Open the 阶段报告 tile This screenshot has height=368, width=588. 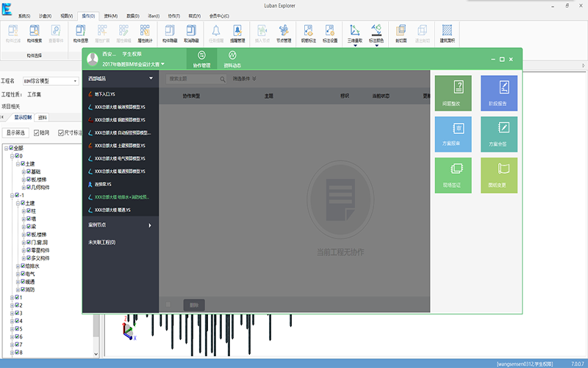(499, 93)
